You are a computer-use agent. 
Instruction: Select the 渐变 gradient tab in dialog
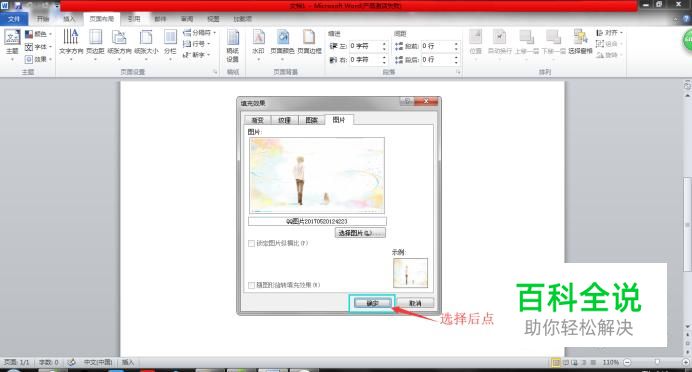[x=257, y=120]
